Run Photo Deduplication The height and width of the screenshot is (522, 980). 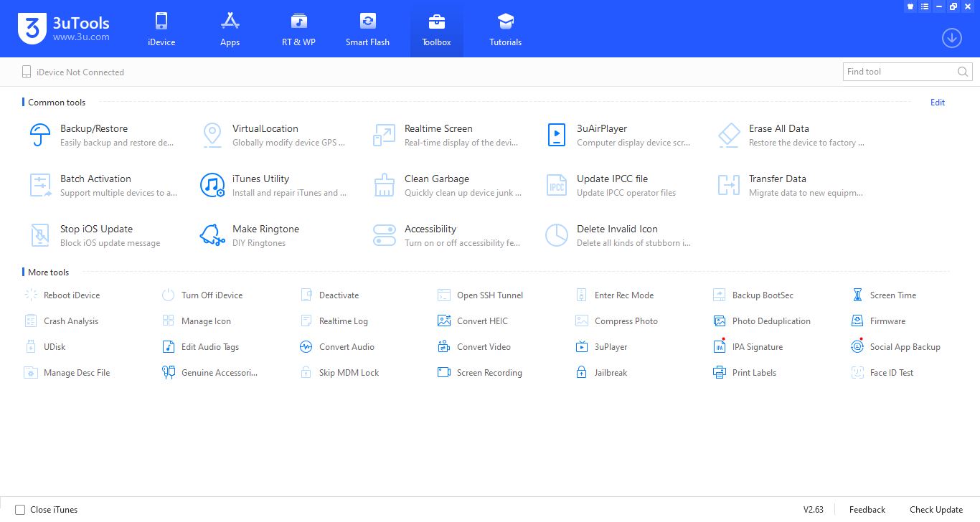point(762,321)
